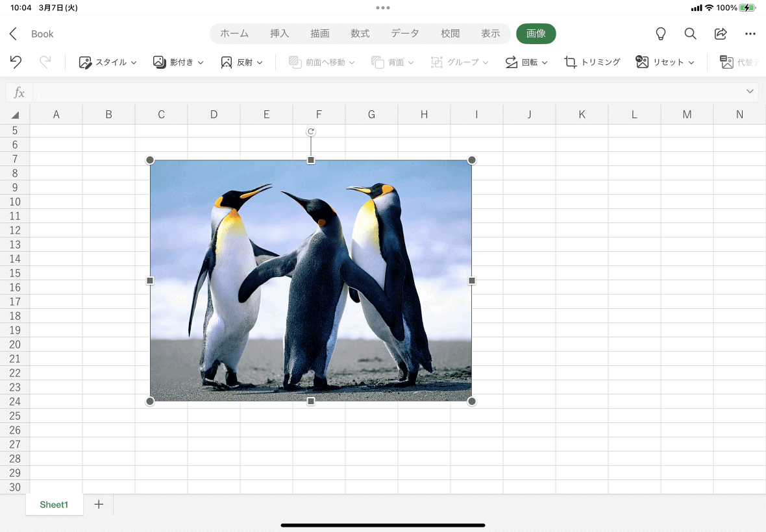
Task: Click the select-all corner triangle
Action: coord(15,115)
